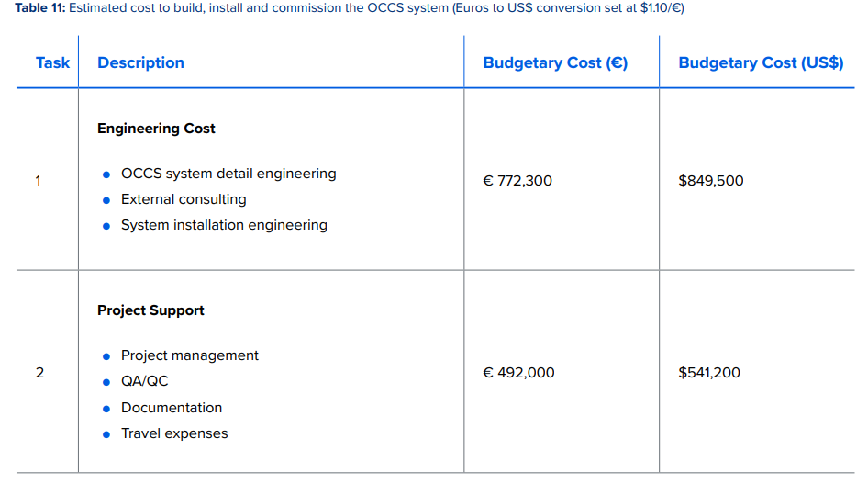Viewport: 868px width, 484px height.
Task: Click the QA/QC list item
Action: 145,381
